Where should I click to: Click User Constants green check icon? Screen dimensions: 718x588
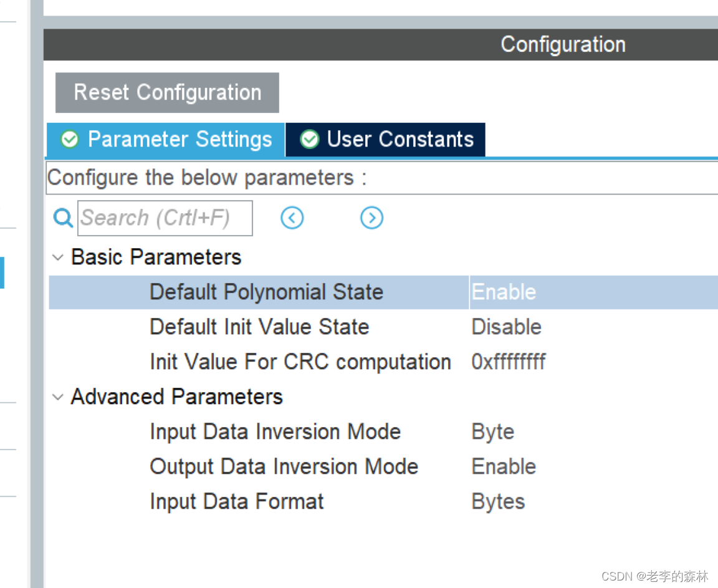pyautogui.click(x=310, y=139)
